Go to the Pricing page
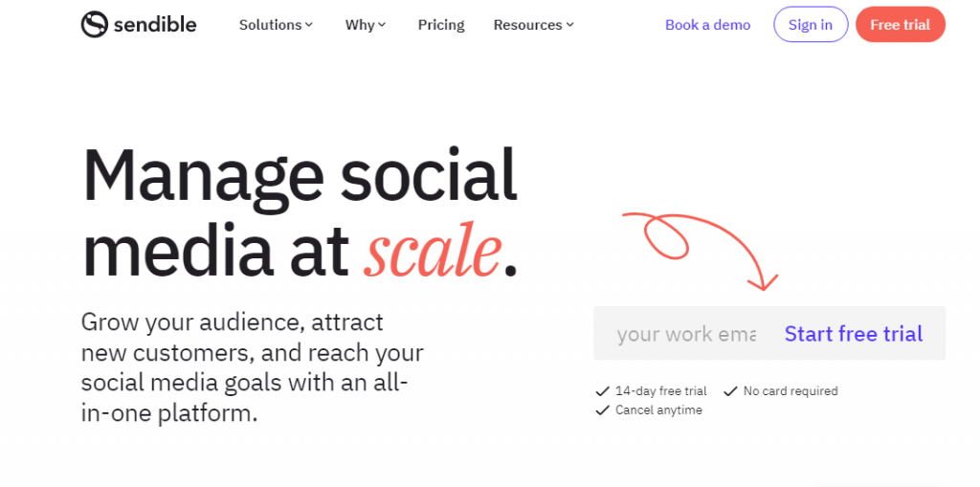The image size is (980, 487). coord(441,25)
